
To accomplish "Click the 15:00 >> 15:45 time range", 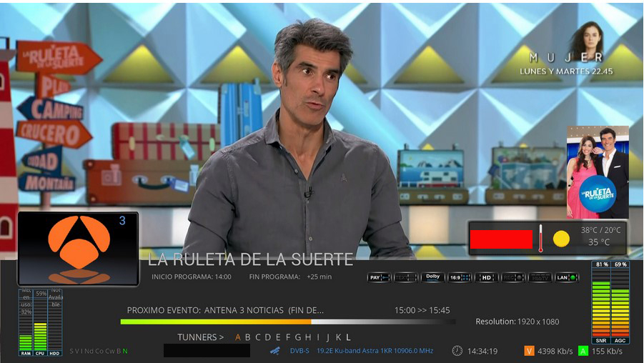I will [x=422, y=310].
